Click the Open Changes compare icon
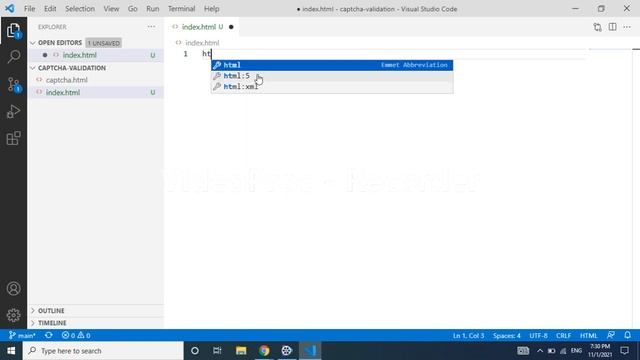 click(598, 27)
